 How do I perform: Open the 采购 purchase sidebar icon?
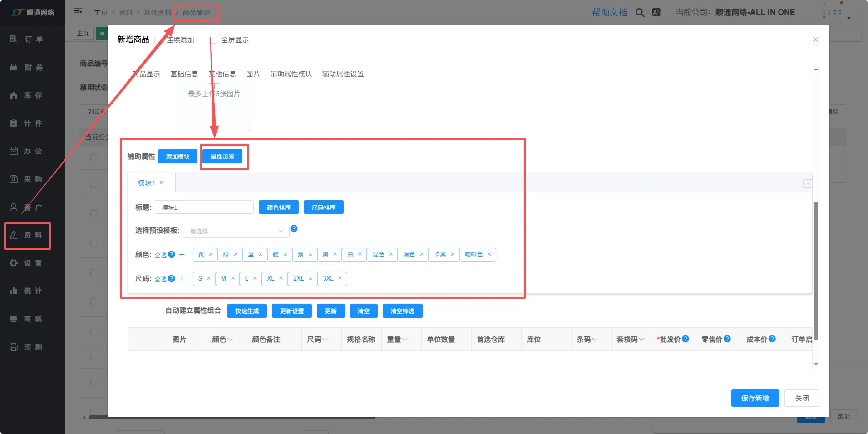click(x=14, y=179)
